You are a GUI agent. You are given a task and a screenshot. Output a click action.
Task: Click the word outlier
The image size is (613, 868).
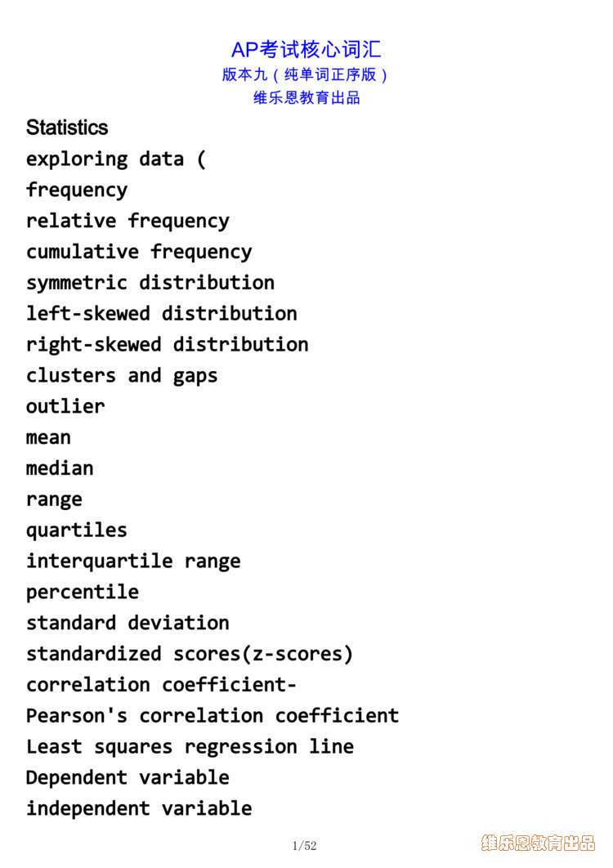65,406
